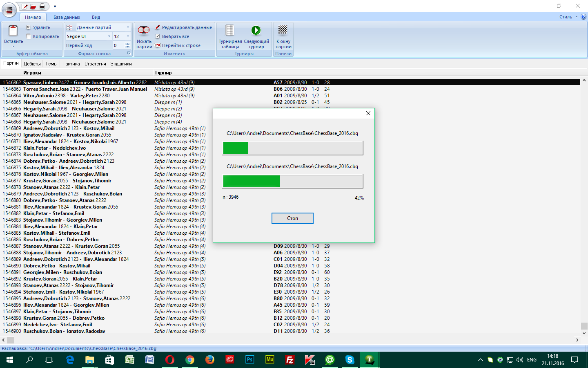Switch to the База данных ribbon tab
588x368 pixels.
[67, 17]
